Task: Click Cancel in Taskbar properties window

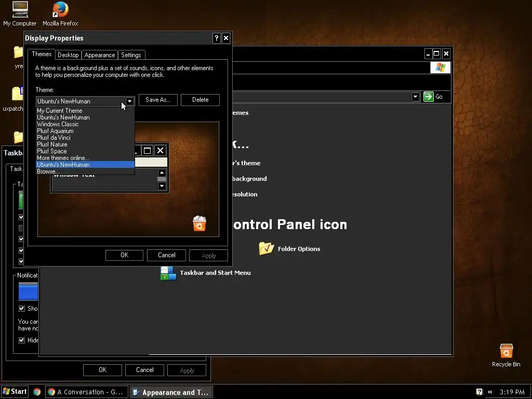Action: click(x=145, y=370)
